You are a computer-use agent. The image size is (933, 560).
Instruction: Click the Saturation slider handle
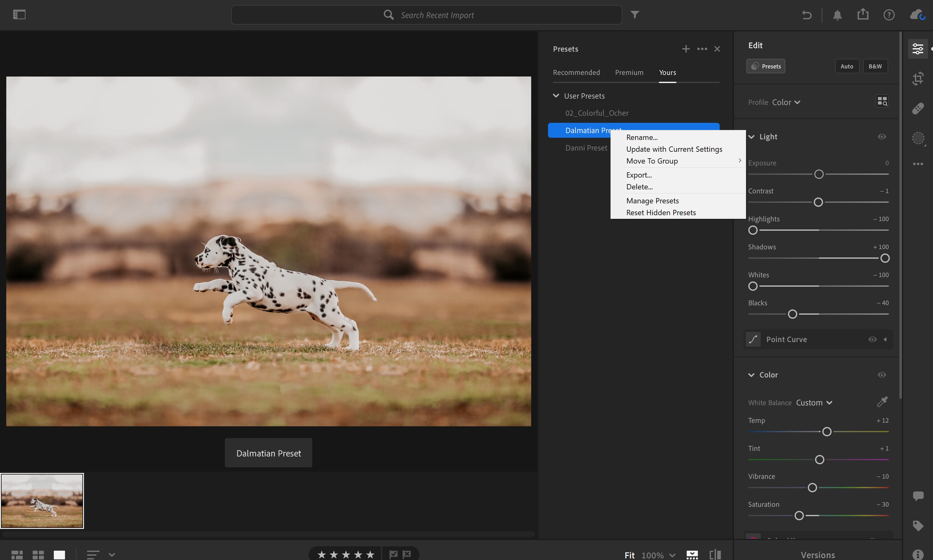(799, 516)
